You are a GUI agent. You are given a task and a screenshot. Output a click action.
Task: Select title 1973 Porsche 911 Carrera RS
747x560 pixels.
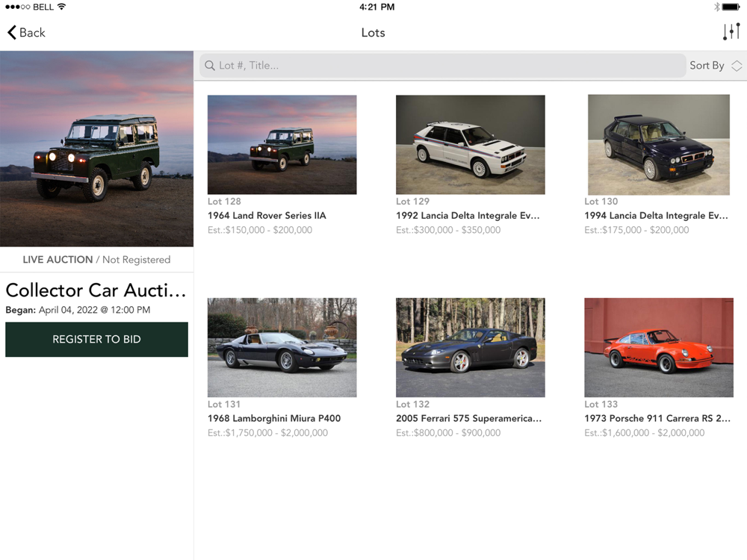pos(657,419)
